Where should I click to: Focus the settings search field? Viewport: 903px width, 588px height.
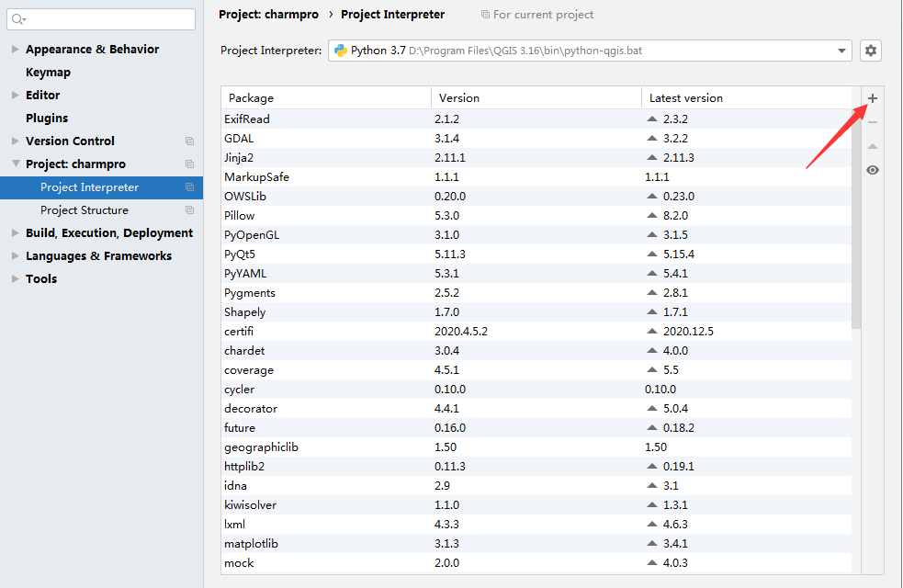pyautogui.click(x=101, y=19)
